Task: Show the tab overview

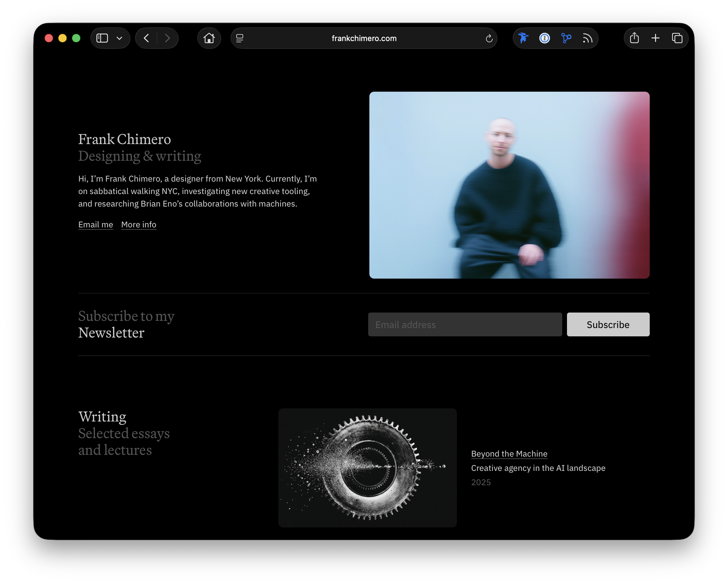Action: (x=677, y=38)
